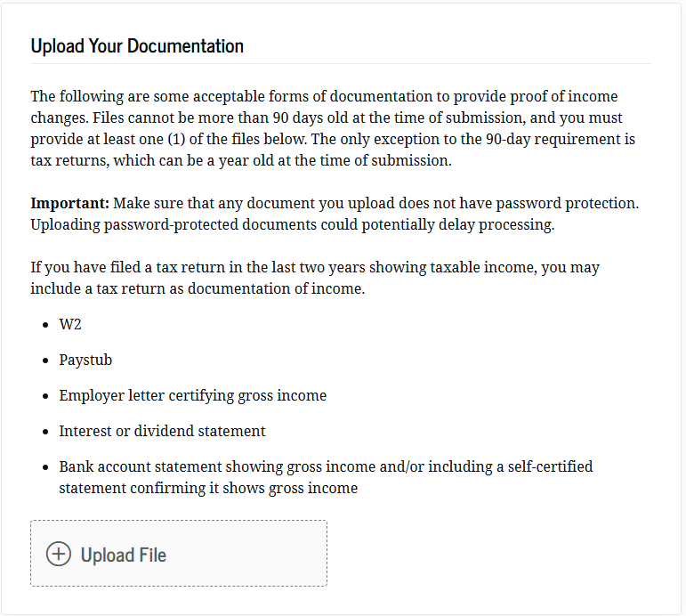Click the divider line under the heading
The width and height of the screenshot is (686, 616).
click(342, 64)
